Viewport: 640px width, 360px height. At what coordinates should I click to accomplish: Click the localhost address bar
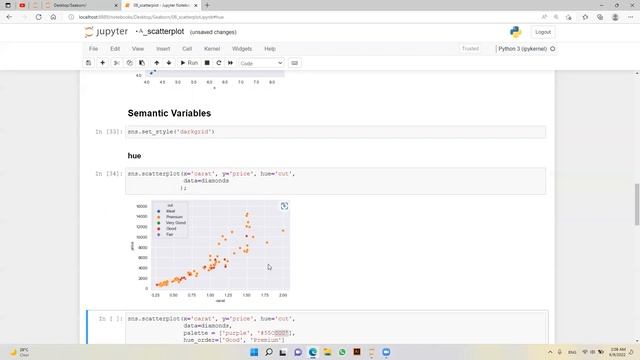tap(302, 17)
